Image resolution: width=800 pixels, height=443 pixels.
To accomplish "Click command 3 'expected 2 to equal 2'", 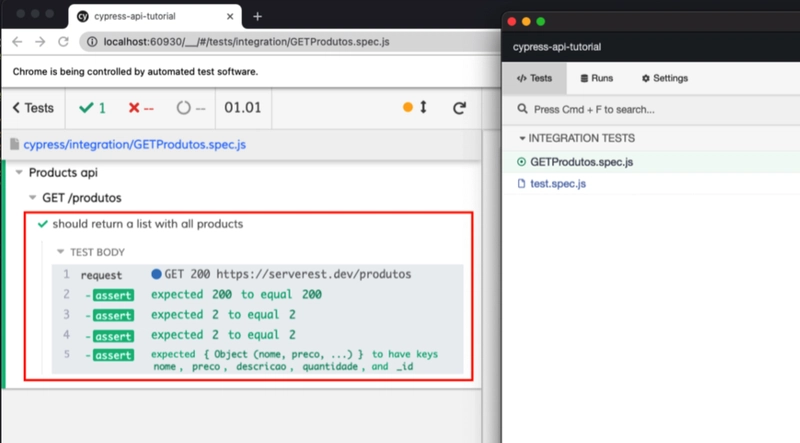I will [x=257, y=315].
